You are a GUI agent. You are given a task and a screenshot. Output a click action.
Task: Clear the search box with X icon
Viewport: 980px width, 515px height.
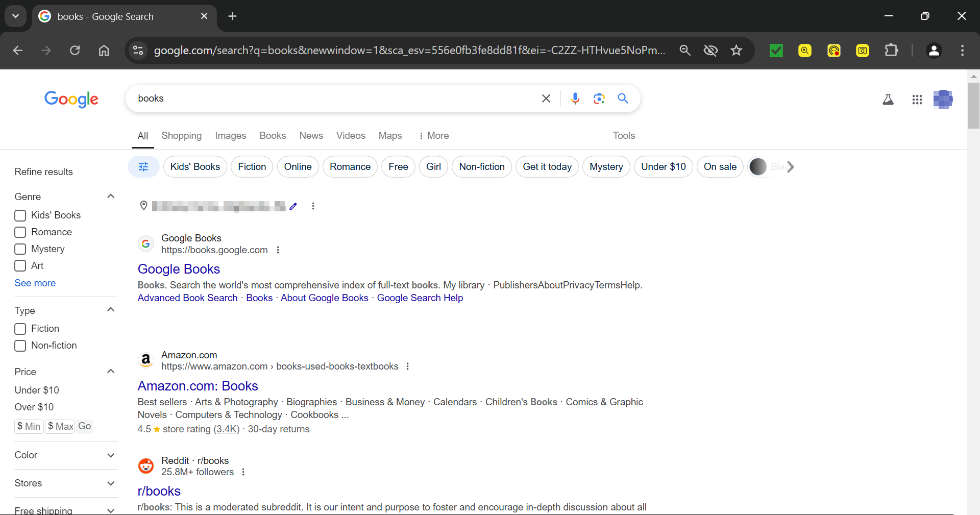546,99
